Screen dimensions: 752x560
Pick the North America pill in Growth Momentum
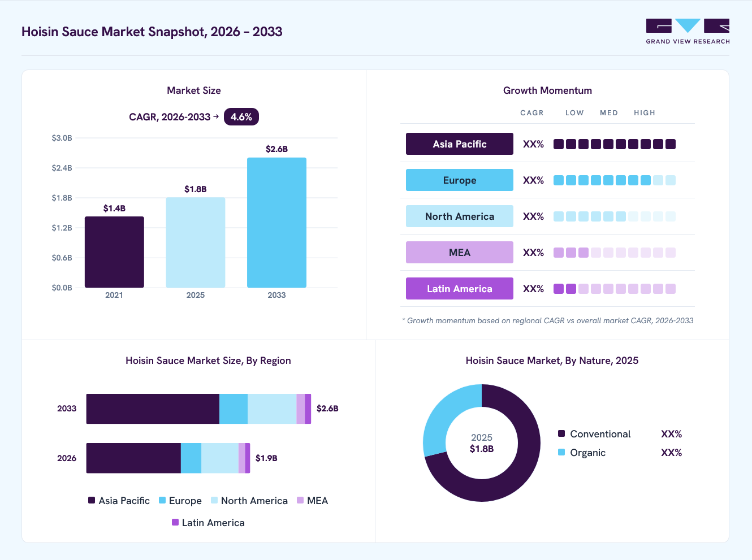pos(460,216)
